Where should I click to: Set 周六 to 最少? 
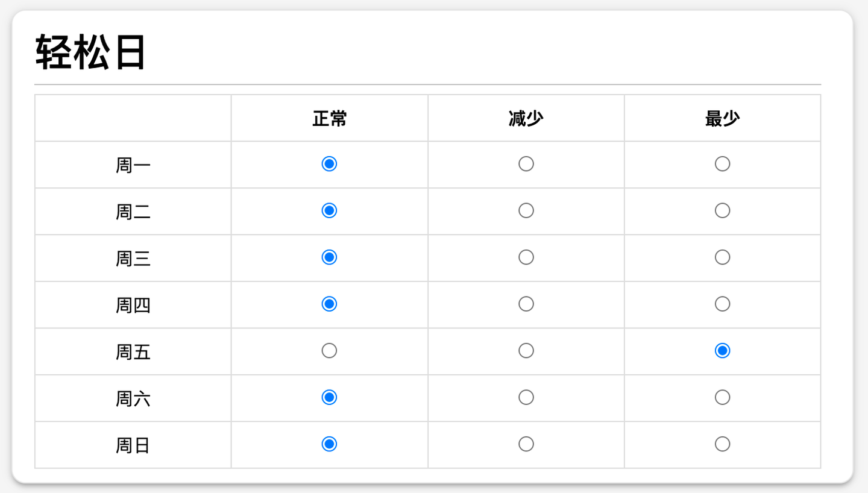pos(722,397)
